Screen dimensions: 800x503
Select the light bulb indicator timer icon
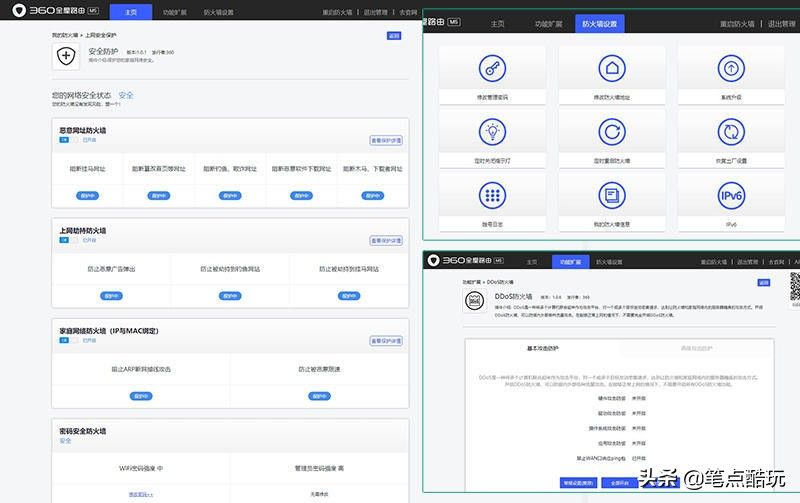click(x=492, y=131)
